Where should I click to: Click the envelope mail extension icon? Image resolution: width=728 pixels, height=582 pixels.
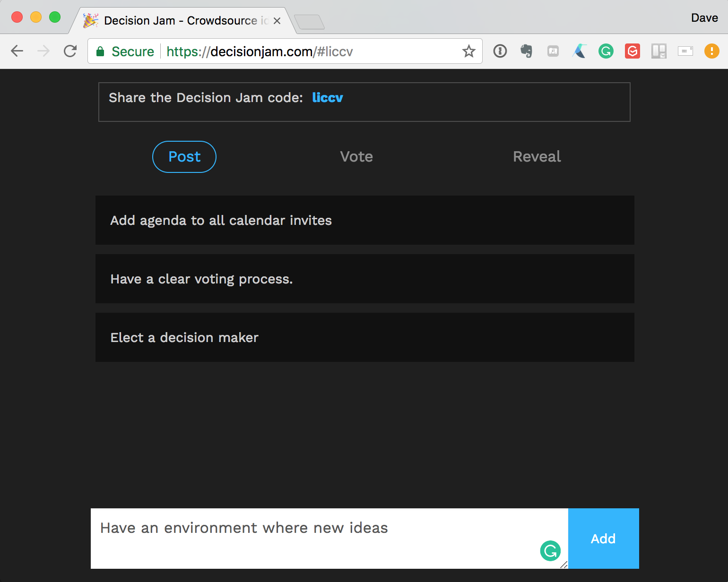click(x=685, y=51)
